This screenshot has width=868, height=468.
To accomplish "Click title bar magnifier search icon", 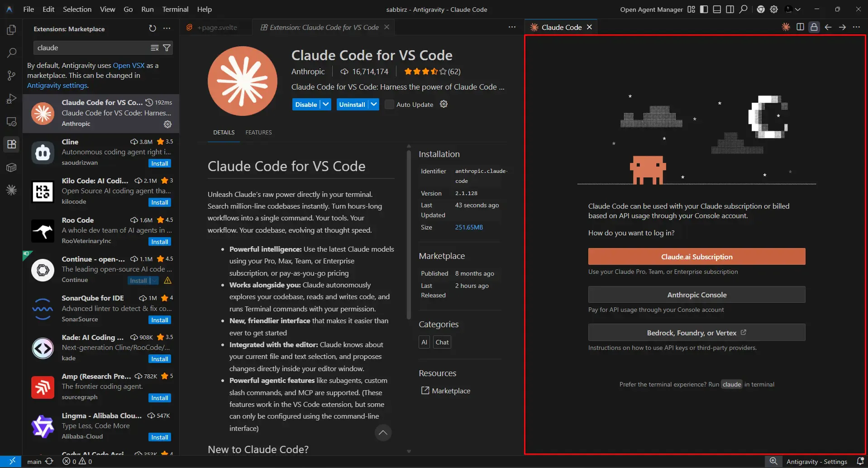I will (743, 9).
